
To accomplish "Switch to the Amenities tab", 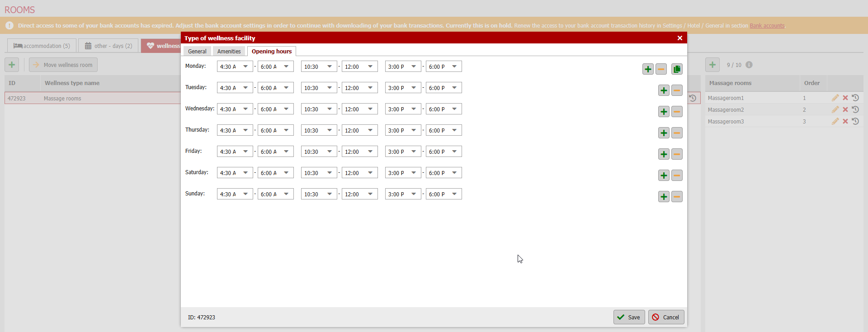I will coord(229,52).
